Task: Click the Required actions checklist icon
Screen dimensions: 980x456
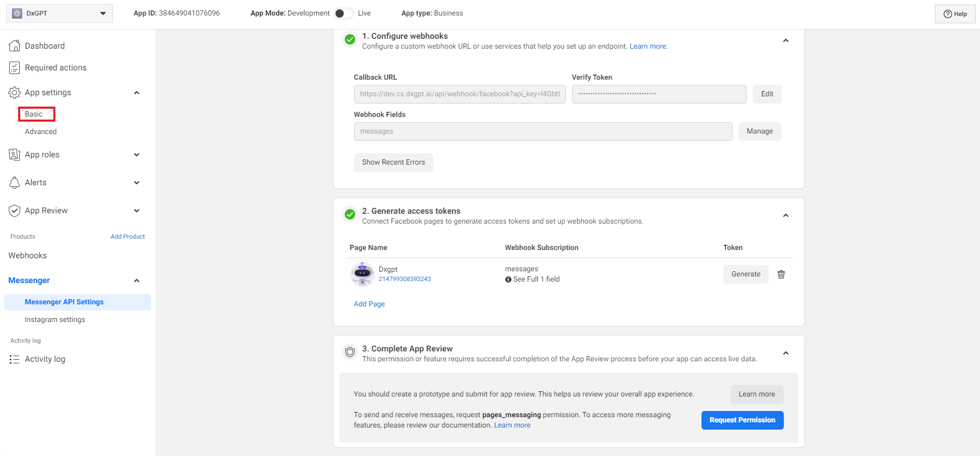Action: click(14, 68)
